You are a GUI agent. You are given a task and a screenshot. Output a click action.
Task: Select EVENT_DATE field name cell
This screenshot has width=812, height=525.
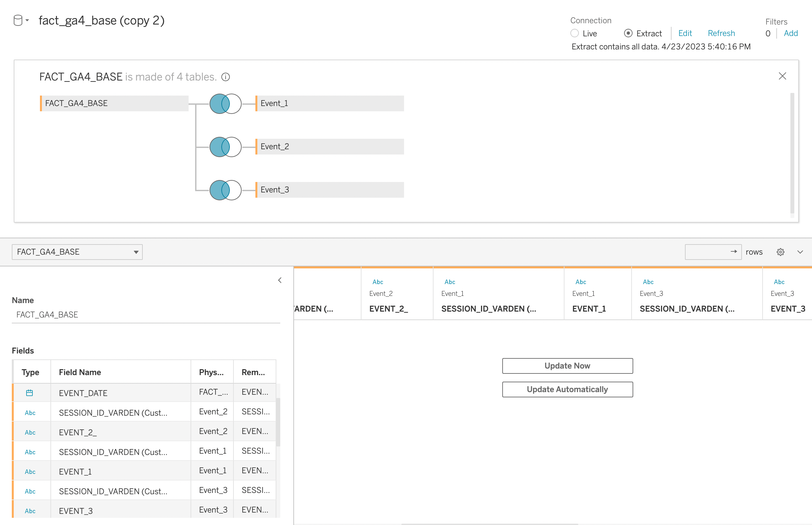click(x=121, y=393)
